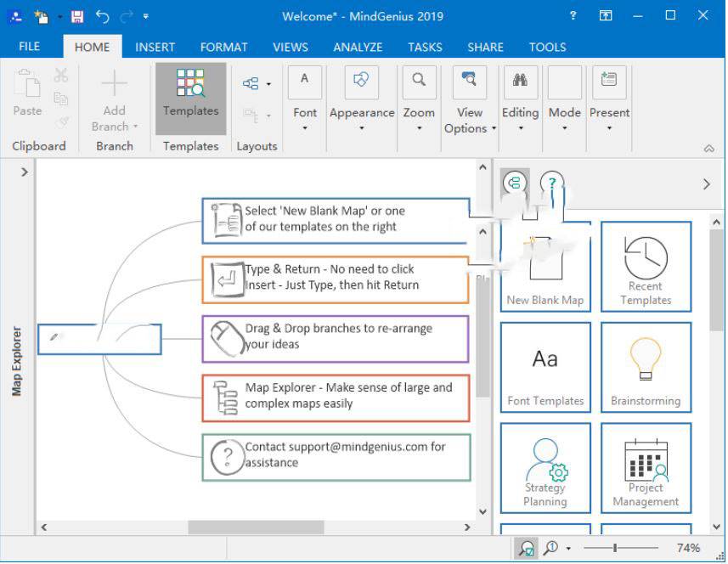Select the 'New Blank Map' instruction branch

pyautogui.click(x=336, y=221)
